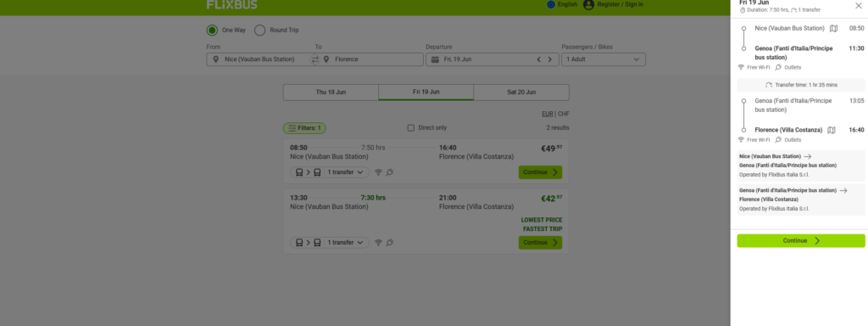Click Outlets icon for Nice–Genoa leg
The width and height of the screenshot is (868, 326).
[778, 67]
